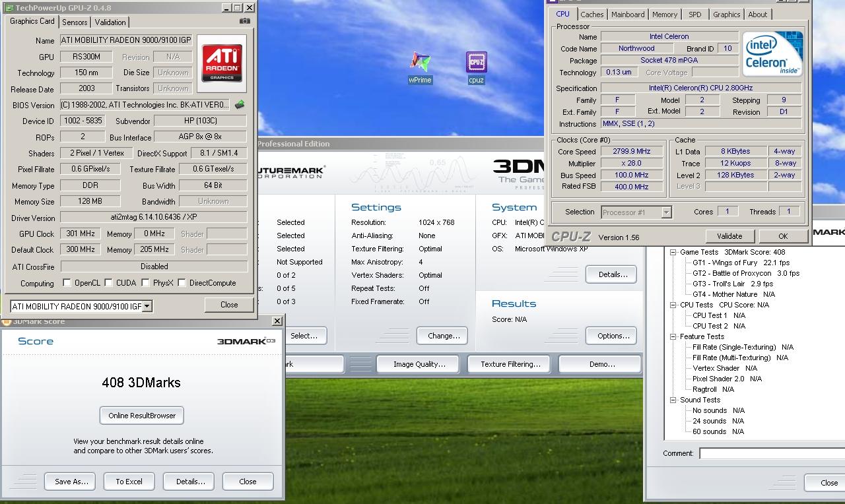This screenshot has height=504, width=845.
Task: Collapse the Sound Tests tree node
Action: point(673,400)
